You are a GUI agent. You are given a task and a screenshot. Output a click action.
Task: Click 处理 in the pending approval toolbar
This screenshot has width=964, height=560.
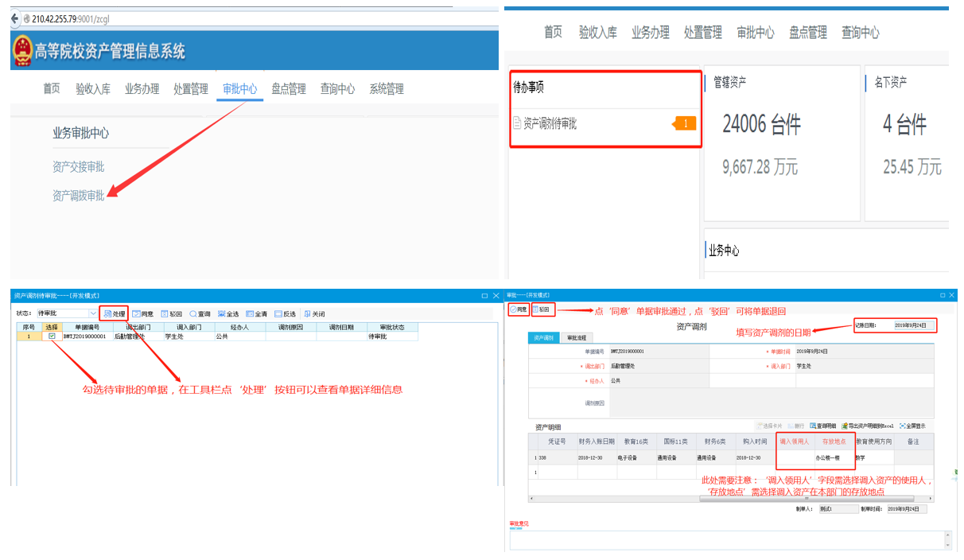click(x=115, y=314)
